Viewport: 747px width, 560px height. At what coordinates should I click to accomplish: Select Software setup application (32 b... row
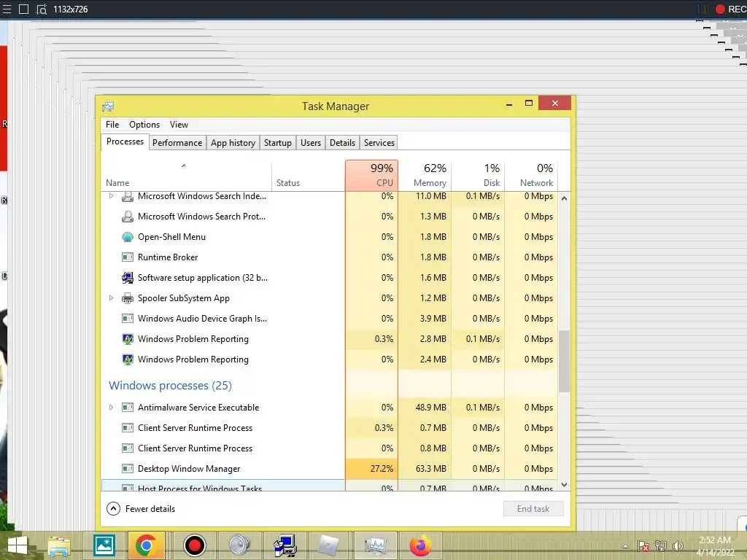click(x=330, y=278)
